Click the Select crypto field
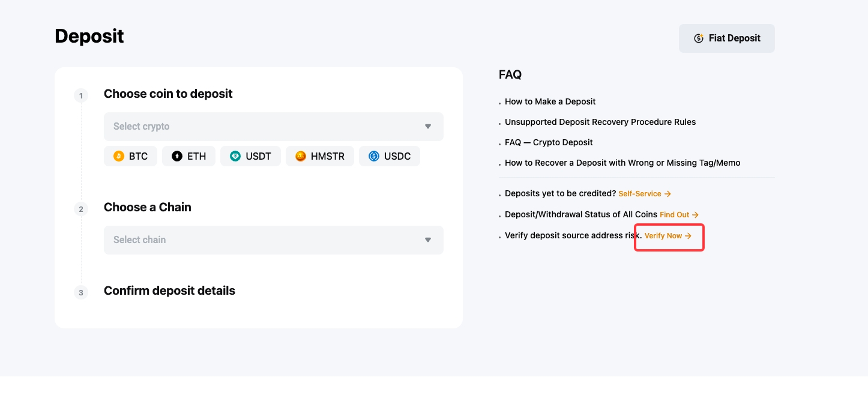This screenshot has width=868, height=395. 264,127
